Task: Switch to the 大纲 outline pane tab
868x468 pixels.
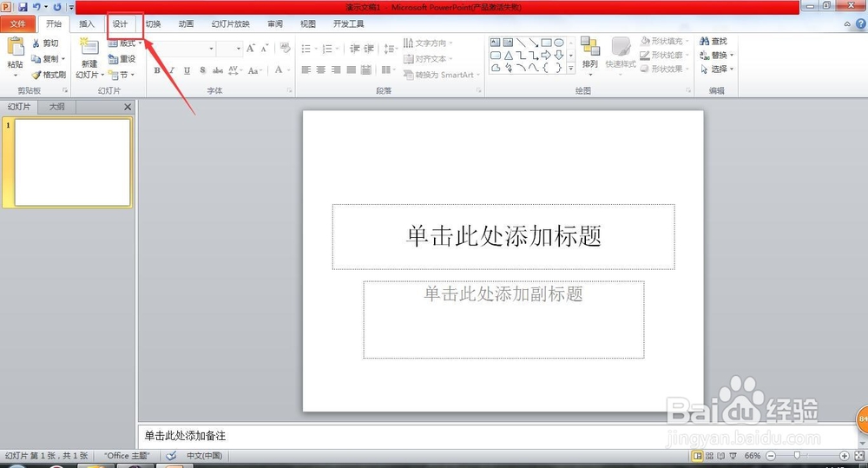Action: [x=57, y=106]
